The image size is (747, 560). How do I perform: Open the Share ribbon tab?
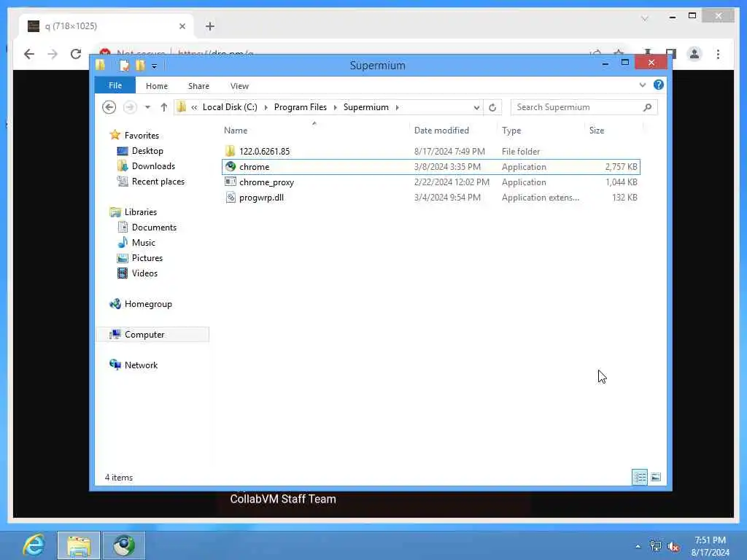198,86
